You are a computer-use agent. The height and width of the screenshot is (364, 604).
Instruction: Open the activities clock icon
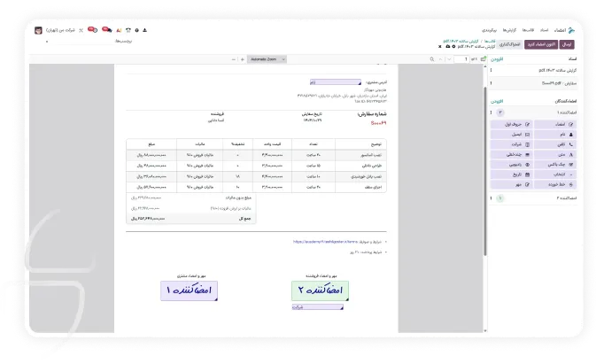click(91, 29)
